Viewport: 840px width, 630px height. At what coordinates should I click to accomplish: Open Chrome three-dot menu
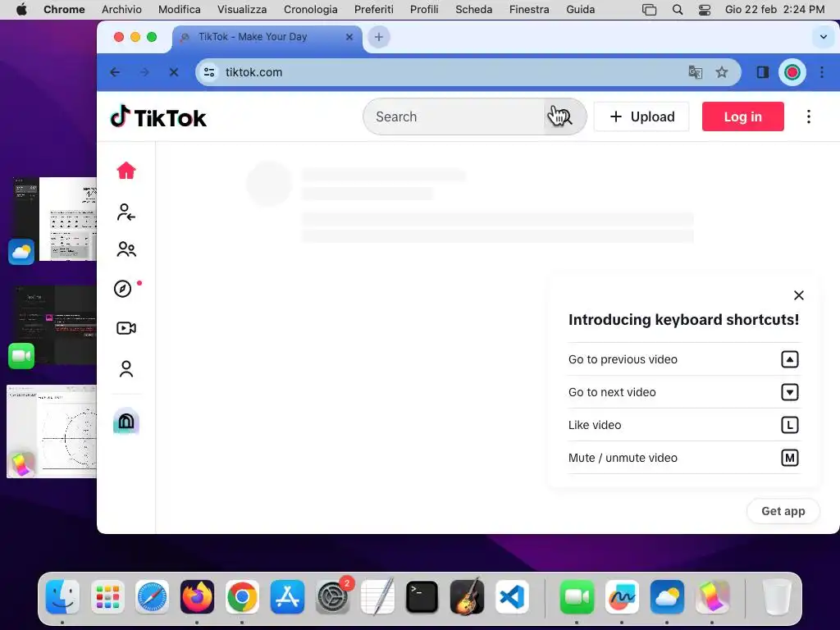(822, 72)
